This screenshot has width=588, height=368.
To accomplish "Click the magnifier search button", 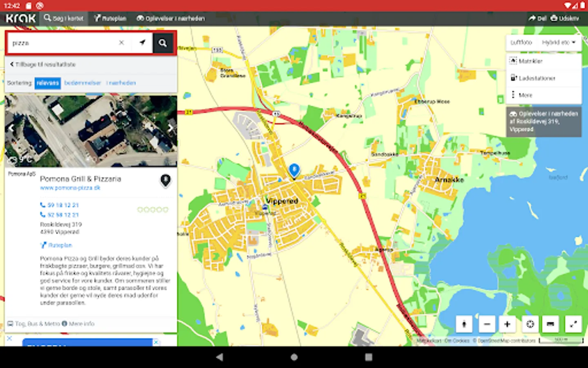I will [x=163, y=43].
